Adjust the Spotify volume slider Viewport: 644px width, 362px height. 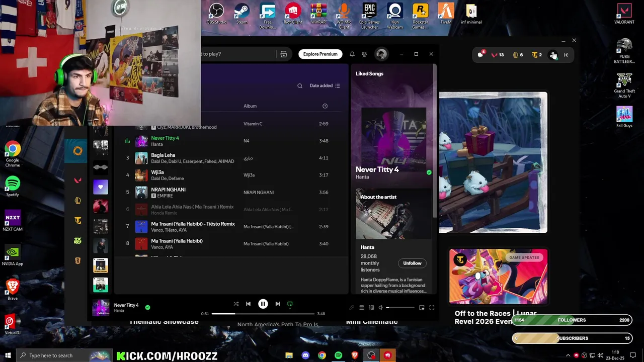(x=400, y=307)
